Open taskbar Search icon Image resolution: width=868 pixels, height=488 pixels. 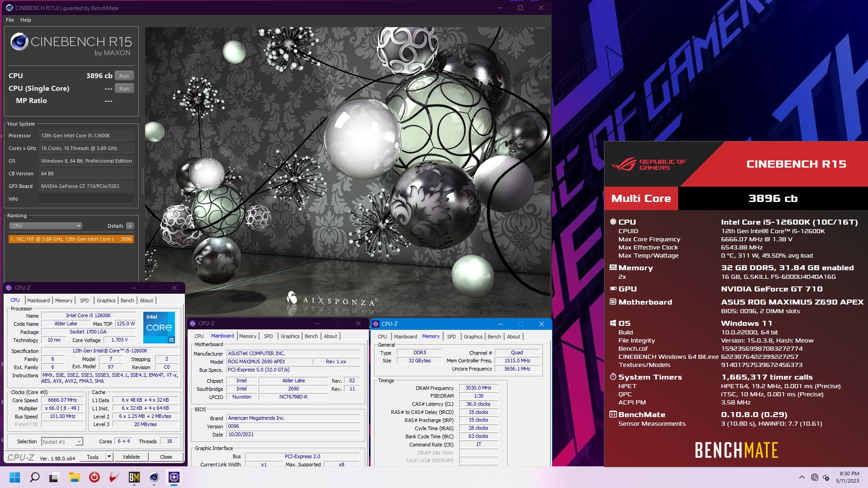[34, 477]
